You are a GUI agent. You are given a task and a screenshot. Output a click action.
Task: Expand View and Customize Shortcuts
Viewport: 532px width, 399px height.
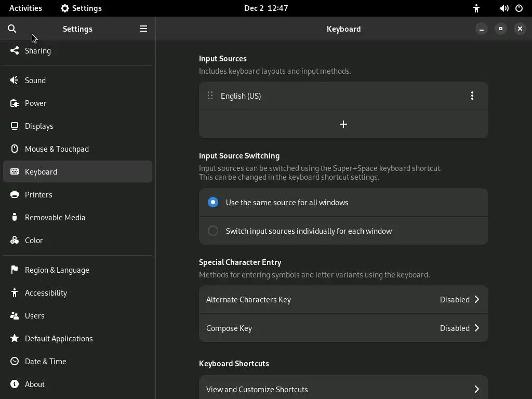click(x=476, y=389)
